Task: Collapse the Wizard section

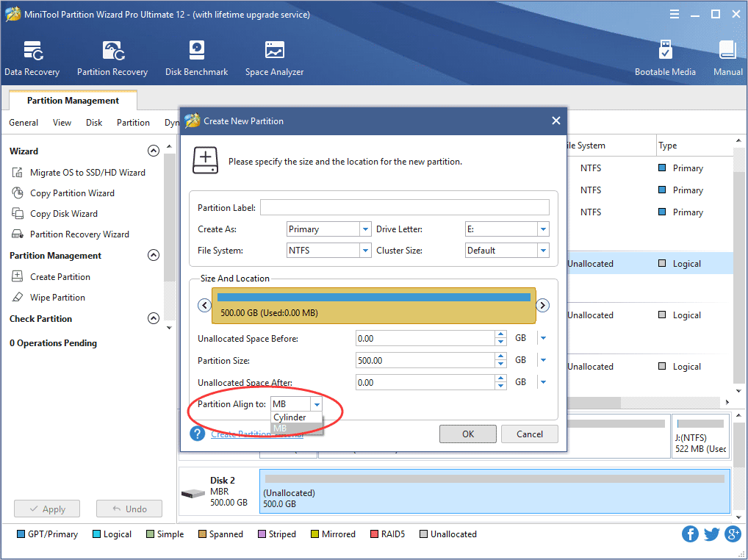Action: tap(153, 150)
